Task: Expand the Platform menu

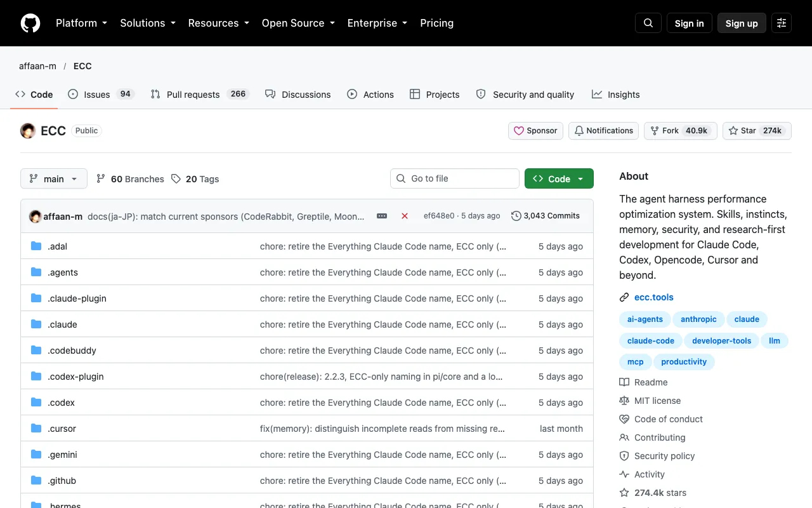Action: pyautogui.click(x=81, y=23)
